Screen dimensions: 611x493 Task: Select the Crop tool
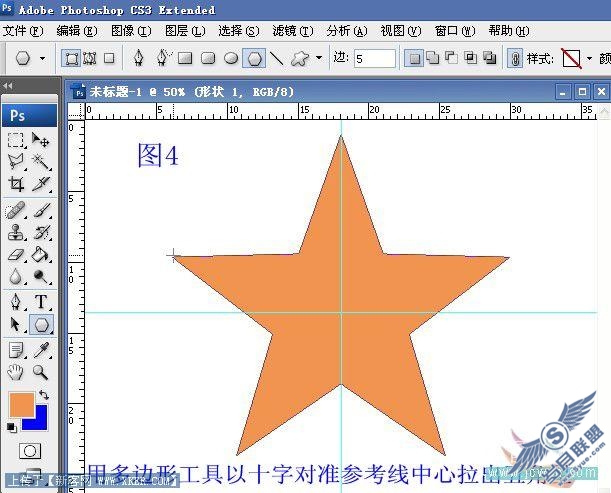[x=16, y=184]
